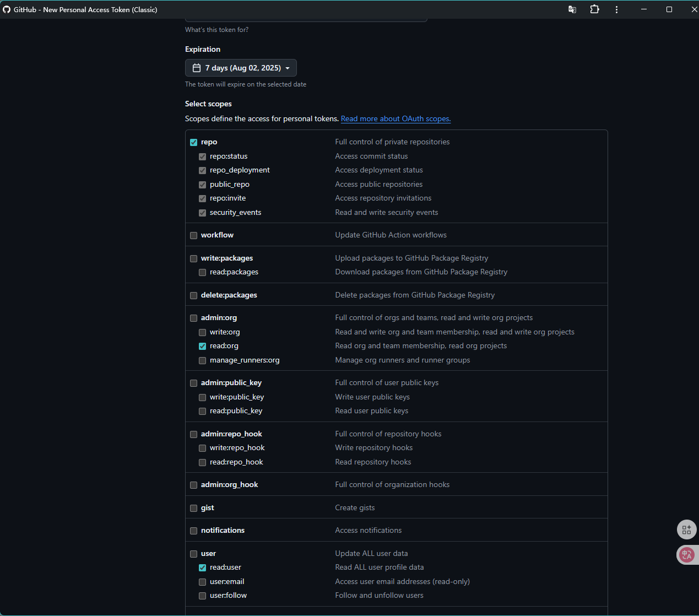Viewport: 699px width, 616px height.
Task: Open the extensions puzzle icon
Action: 594,9
